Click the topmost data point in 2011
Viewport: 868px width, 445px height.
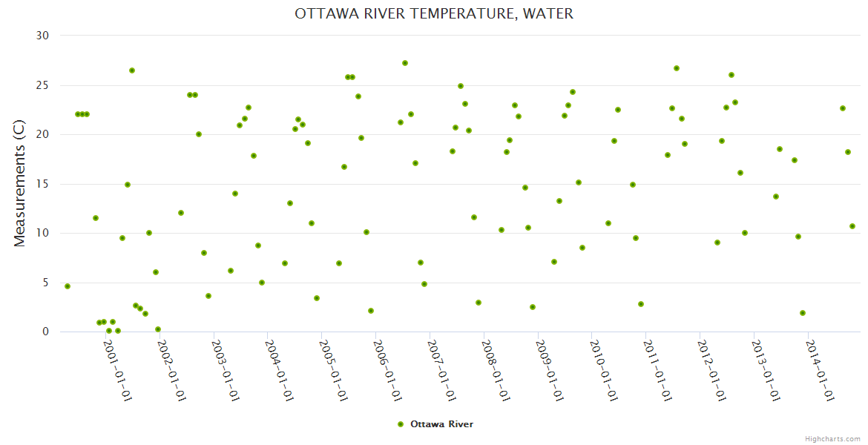677,68
